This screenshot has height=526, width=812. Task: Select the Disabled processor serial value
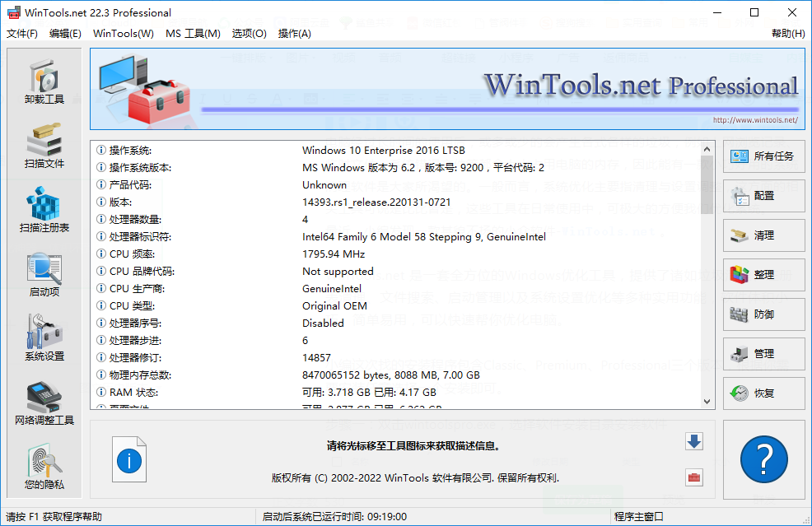323,323
